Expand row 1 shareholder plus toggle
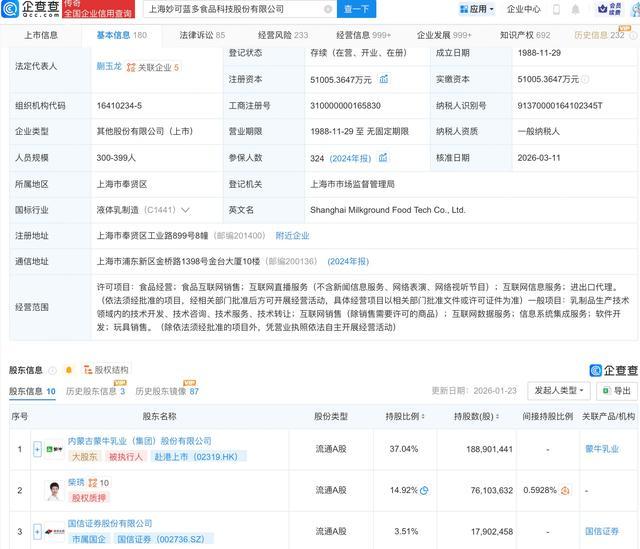640x549 pixels. [37, 450]
